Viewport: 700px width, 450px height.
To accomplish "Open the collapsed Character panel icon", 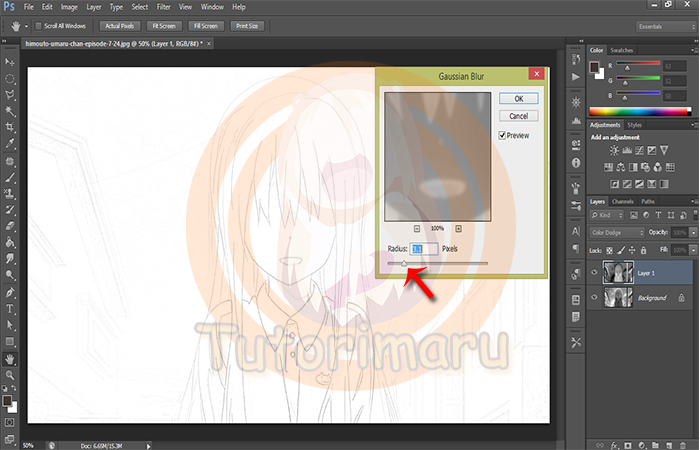I will tap(576, 231).
